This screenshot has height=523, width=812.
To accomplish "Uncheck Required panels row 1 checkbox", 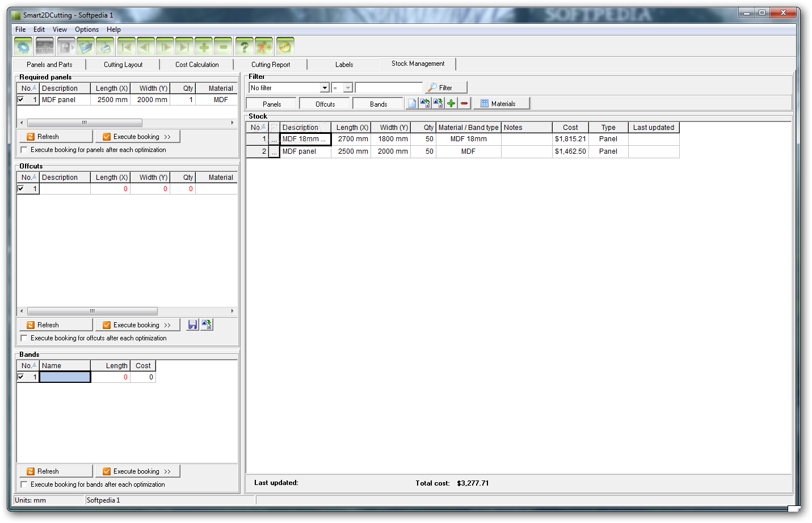I will (x=21, y=99).
